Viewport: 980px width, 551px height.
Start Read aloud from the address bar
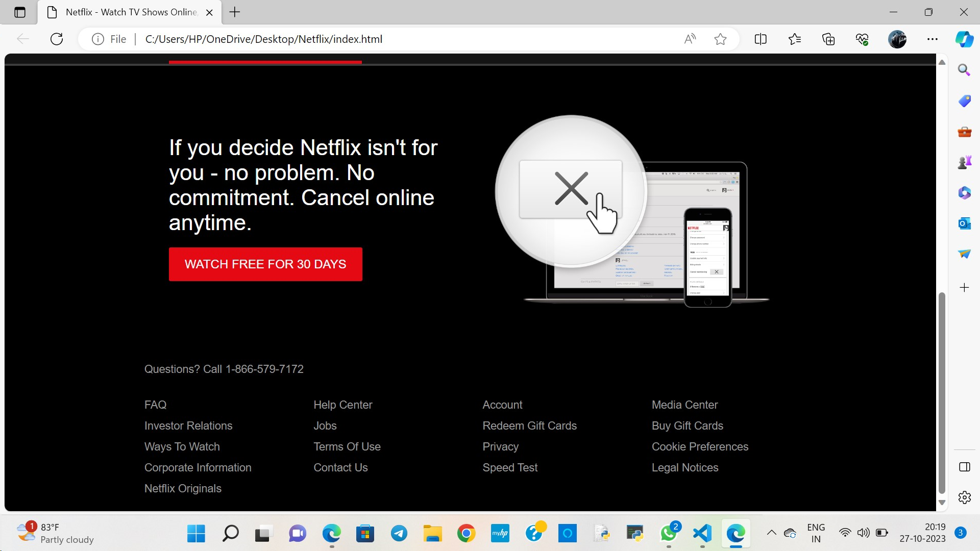(x=691, y=39)
